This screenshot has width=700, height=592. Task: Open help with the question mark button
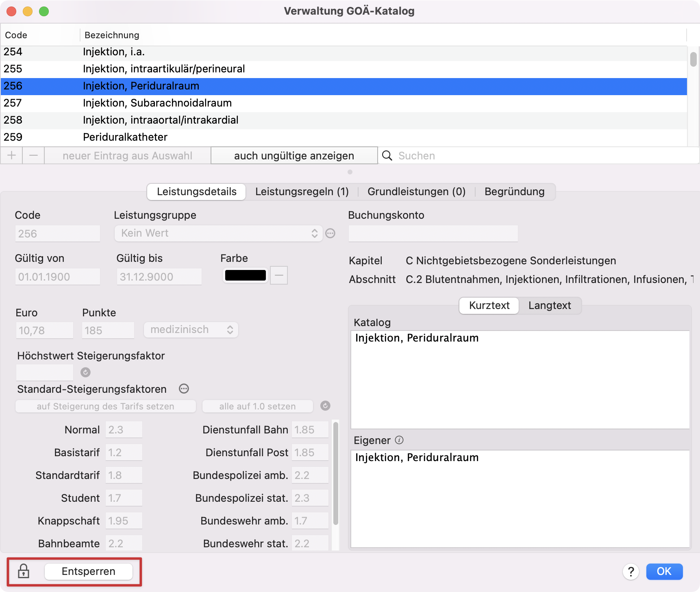click(x=630, y=571)
